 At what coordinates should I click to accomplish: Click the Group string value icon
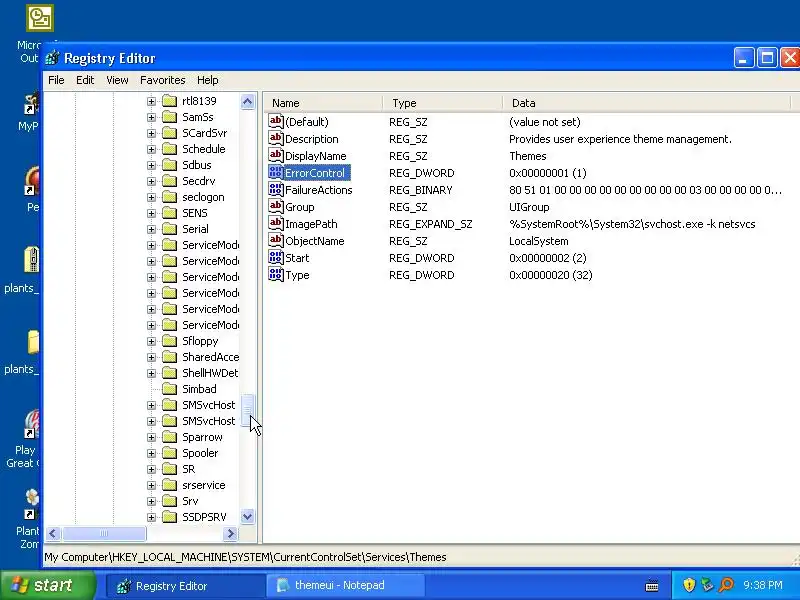click(276, 206)
